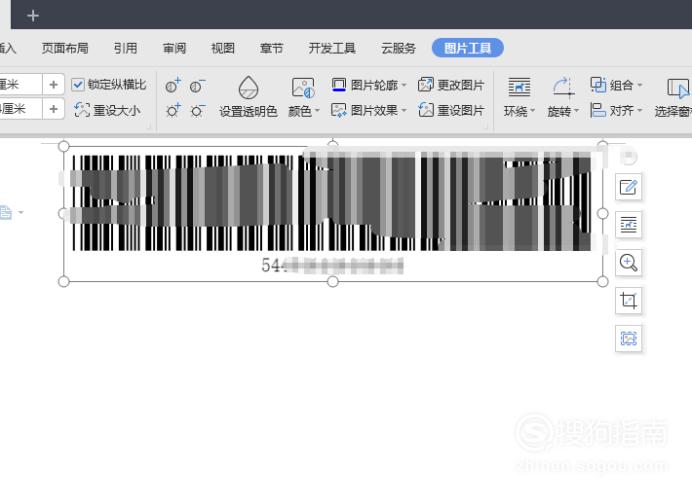Click 更改图片 button
Image resolution: width=692 pixels, height=500 pixels.
click(x=451, y=85)
